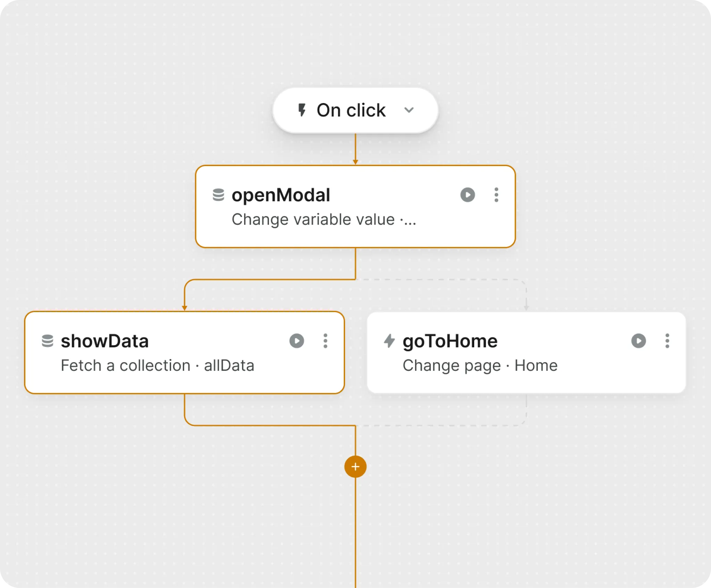Open the showData node's three-dot menu

[325, 341]
